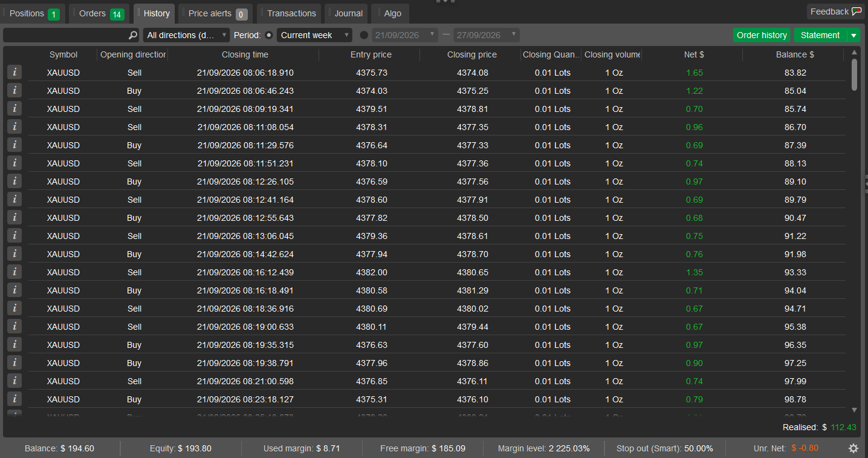Sort by the Symbol column header
The image size is (868, 458).
point(63,54)
